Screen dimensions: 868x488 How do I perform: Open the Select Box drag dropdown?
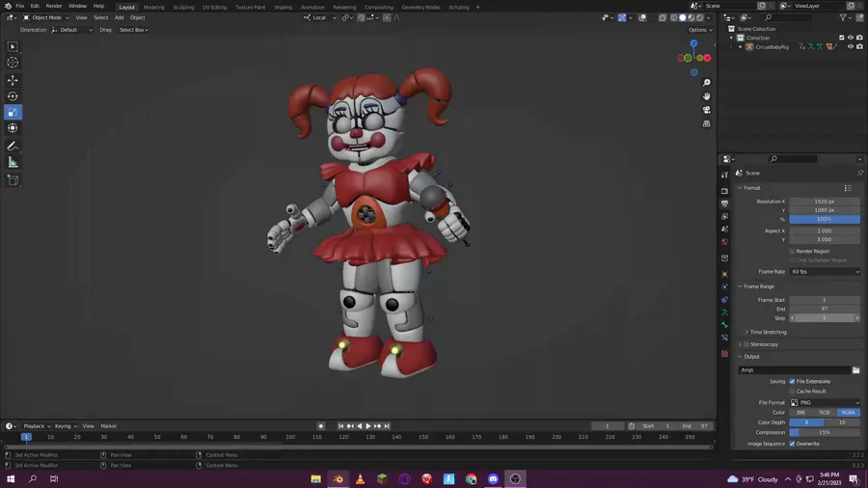tap(133, 30)
